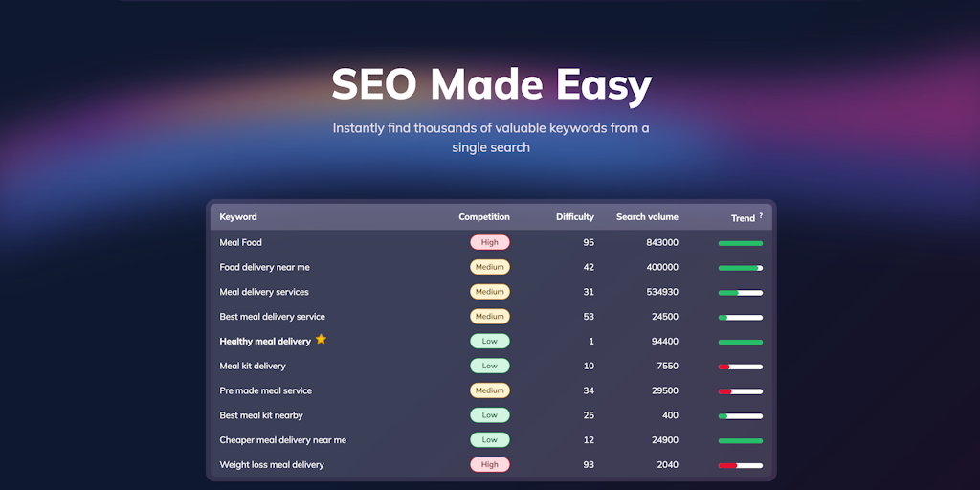This screenshot has width=980, height=490.
Task: Click the search volume value 534930
Action: coord(662,292)
